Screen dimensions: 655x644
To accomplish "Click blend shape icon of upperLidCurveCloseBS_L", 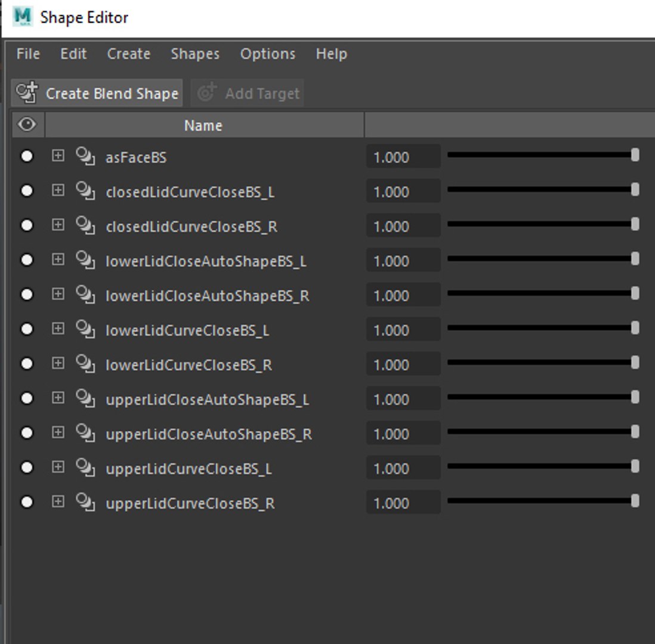I will coord(85,468).
